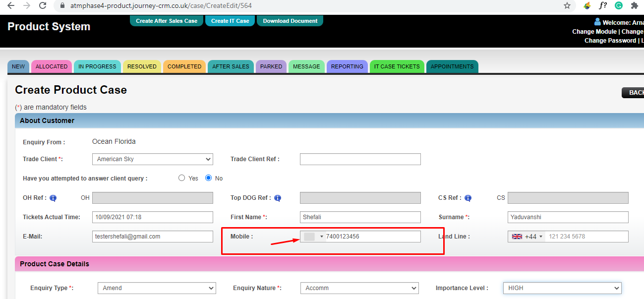This screenshot has height=299, width=644.
Task: Open the Grammarly extension icon
Action: point(619,6)
